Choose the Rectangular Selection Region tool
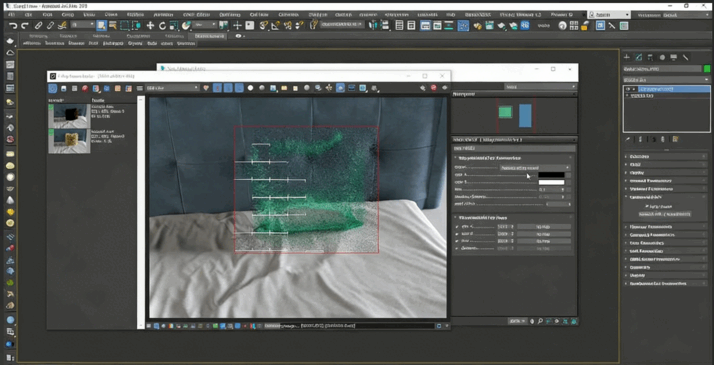 pyautogui.click(x=125, y=25)
